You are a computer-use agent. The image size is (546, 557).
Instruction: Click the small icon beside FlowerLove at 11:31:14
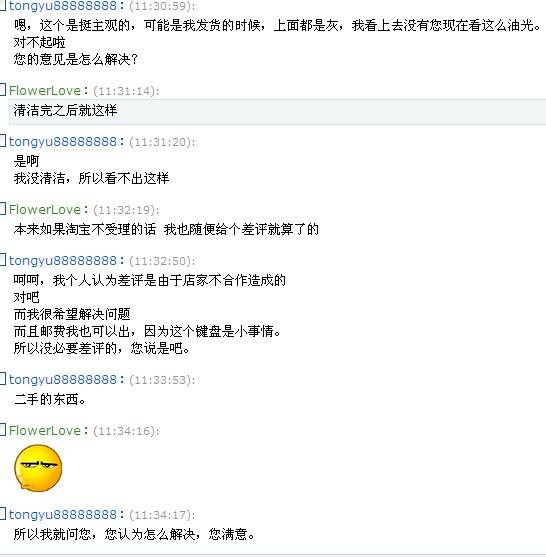[x=3, y=90]
